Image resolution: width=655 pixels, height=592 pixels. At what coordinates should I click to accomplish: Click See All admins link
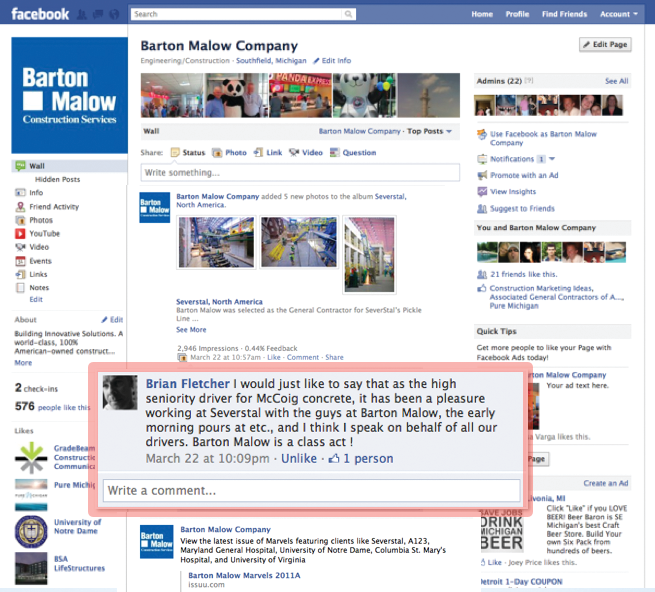tap(617, 81)
